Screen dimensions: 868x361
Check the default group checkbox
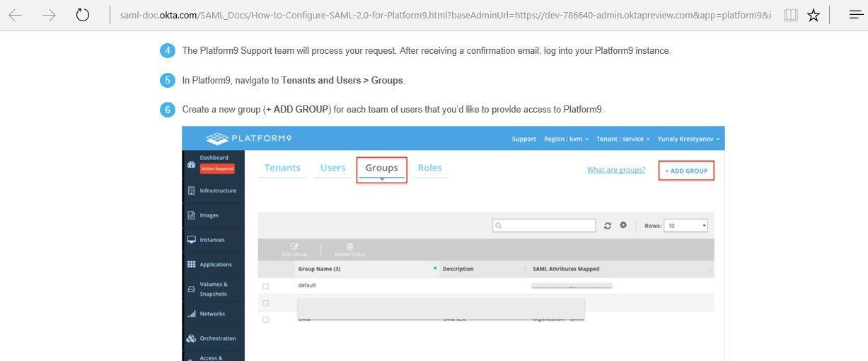tap(266, 286)
